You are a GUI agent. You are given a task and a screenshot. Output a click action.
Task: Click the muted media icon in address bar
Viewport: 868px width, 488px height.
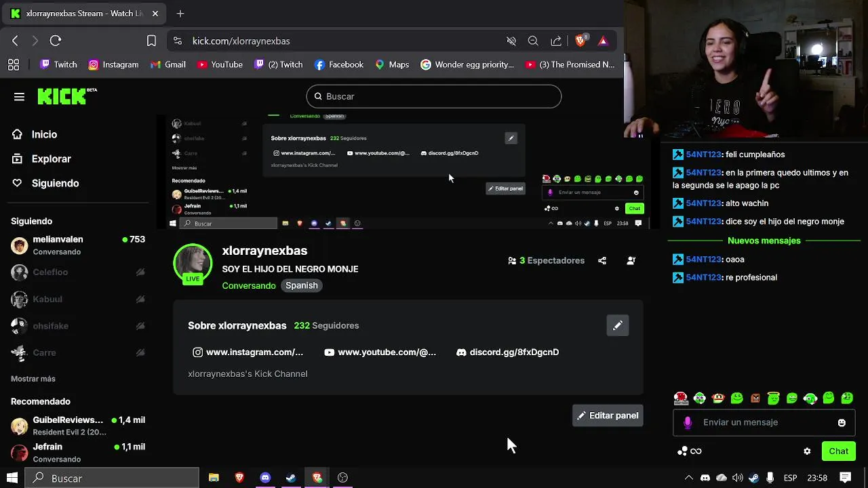[x=511, y=41]
